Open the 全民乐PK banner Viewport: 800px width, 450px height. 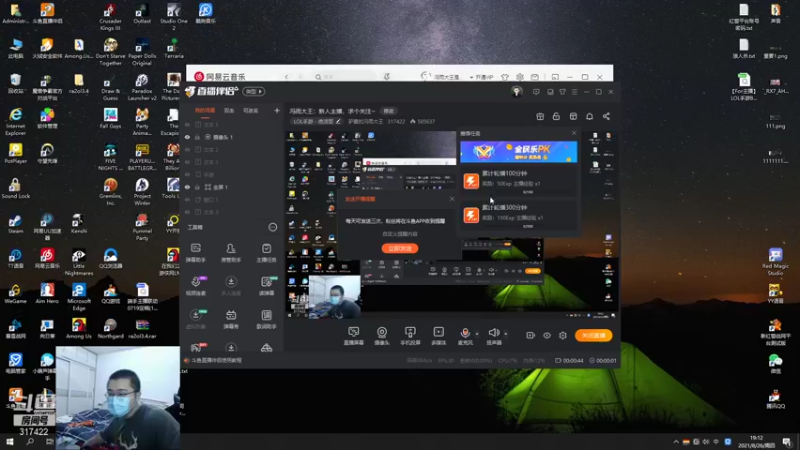518,152
